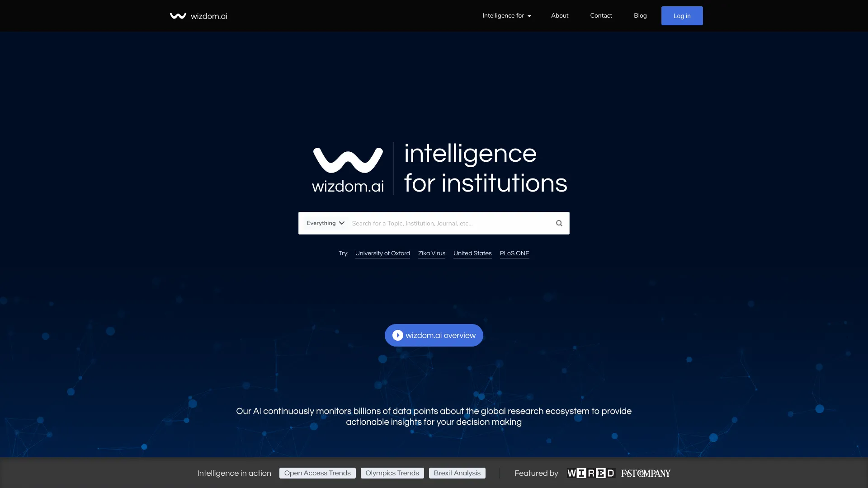Click the Fast Company featured logo icon
868x488 pixels.
645,473
